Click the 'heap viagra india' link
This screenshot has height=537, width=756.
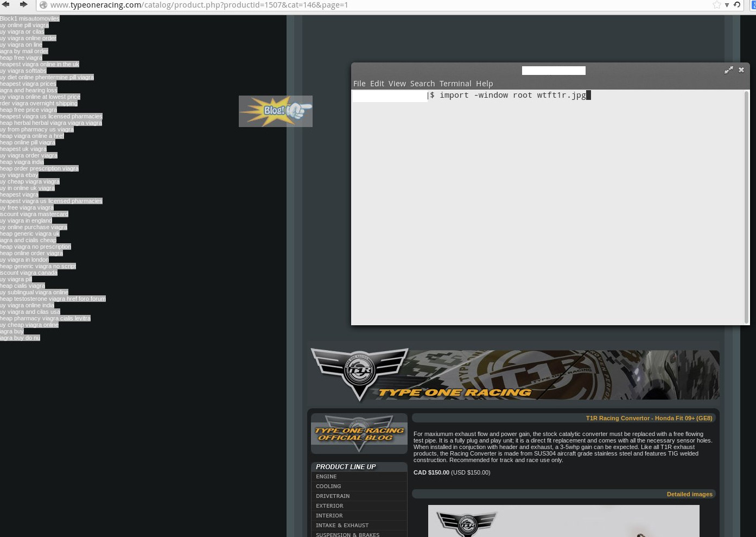coord(22,162)
